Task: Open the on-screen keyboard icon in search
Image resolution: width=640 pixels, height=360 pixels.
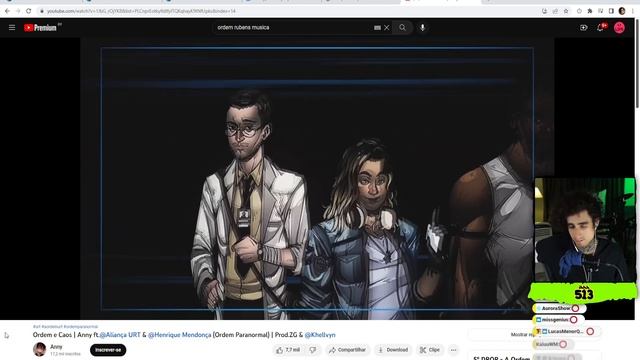Action: click(377, 28)
